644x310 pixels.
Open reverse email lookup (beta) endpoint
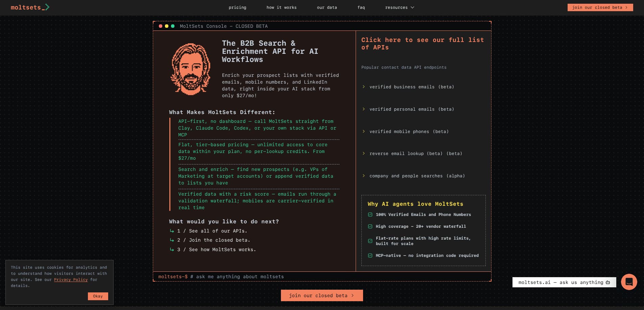tap(416, 154)
